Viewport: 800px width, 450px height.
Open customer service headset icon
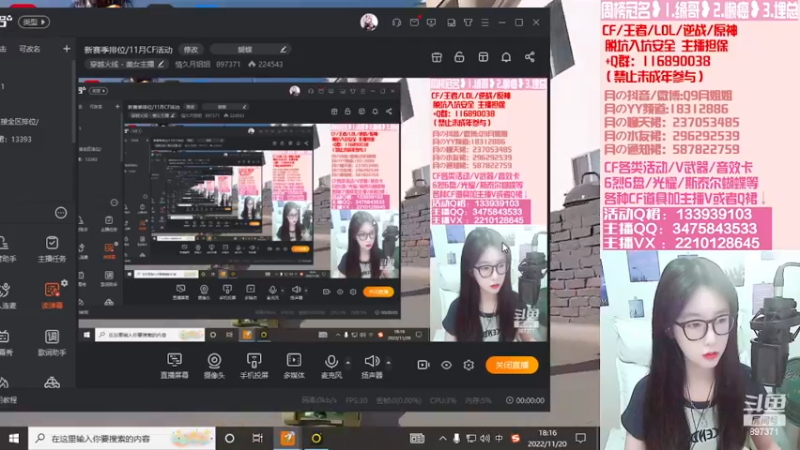click(x=396, y=22)
